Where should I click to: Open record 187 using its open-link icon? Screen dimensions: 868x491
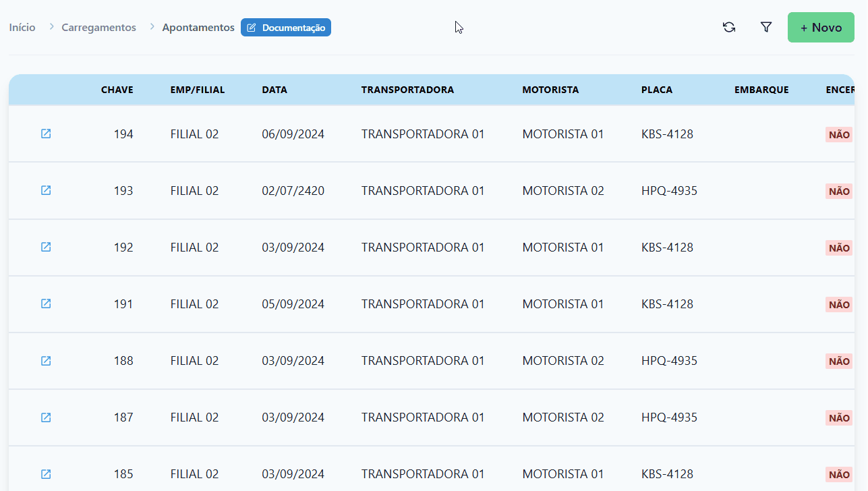point(46,417)
